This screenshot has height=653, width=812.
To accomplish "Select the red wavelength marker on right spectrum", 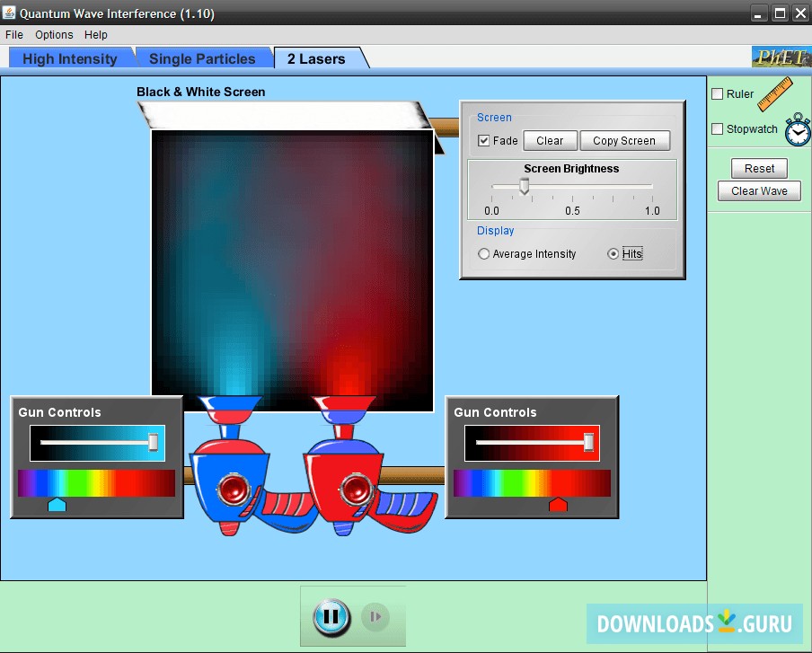I will [x=558, y=506].
